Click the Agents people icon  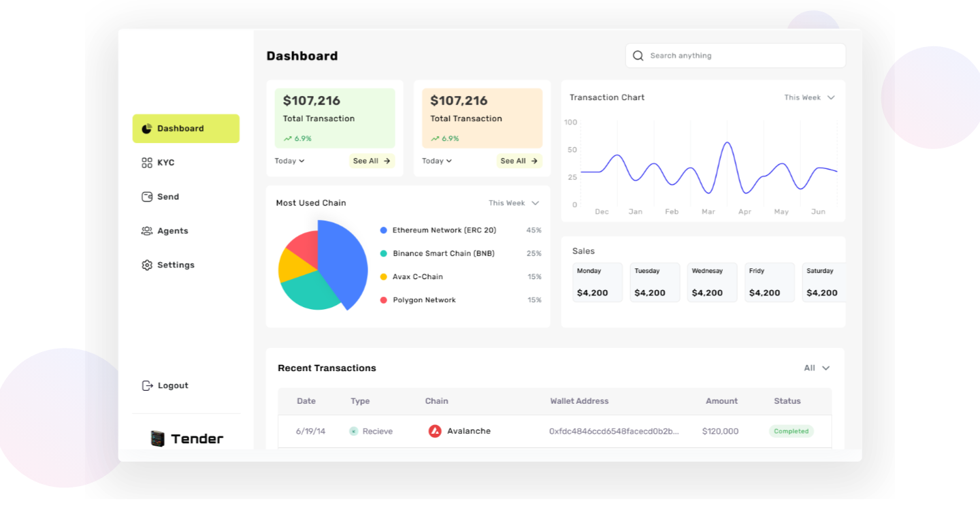pos(146,231)
